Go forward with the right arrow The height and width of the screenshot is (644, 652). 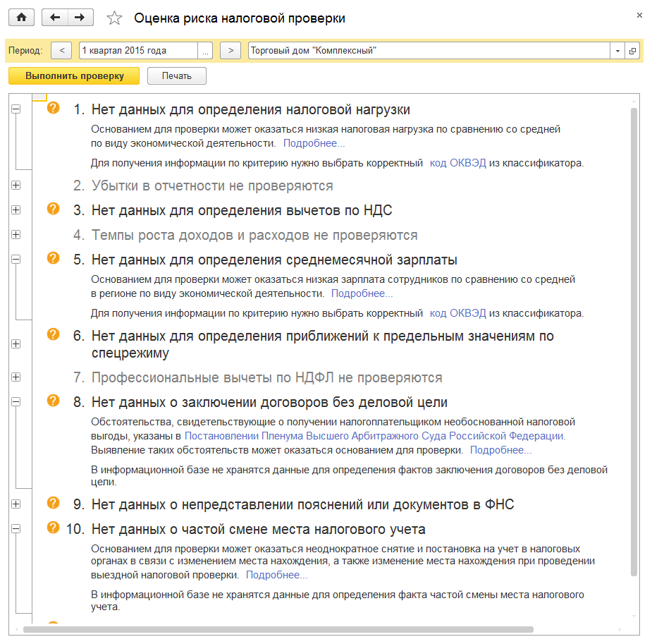point(80,18)
